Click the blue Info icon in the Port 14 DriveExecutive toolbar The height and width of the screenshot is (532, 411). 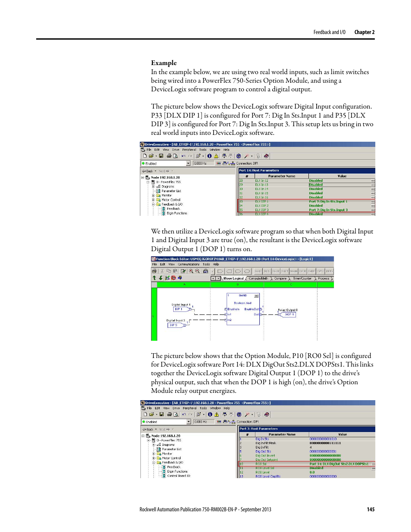(209, 156)
